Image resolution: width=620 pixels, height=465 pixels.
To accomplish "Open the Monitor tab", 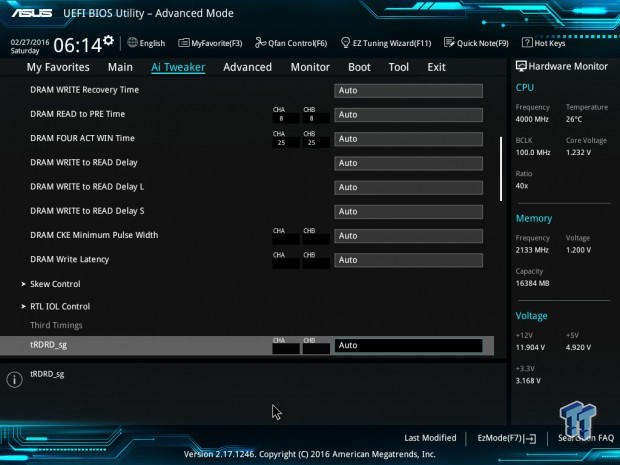I will point(310,67).
